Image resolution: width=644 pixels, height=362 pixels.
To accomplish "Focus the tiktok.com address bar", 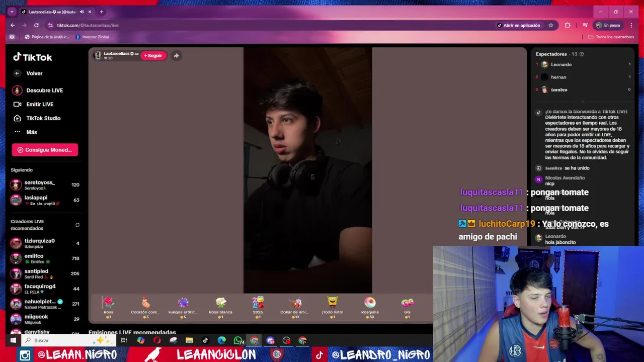I will coord(272,25).
